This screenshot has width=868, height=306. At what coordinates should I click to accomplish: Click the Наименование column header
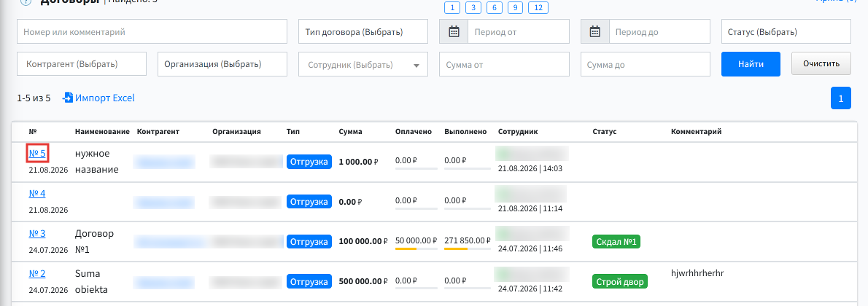[102, 132]
